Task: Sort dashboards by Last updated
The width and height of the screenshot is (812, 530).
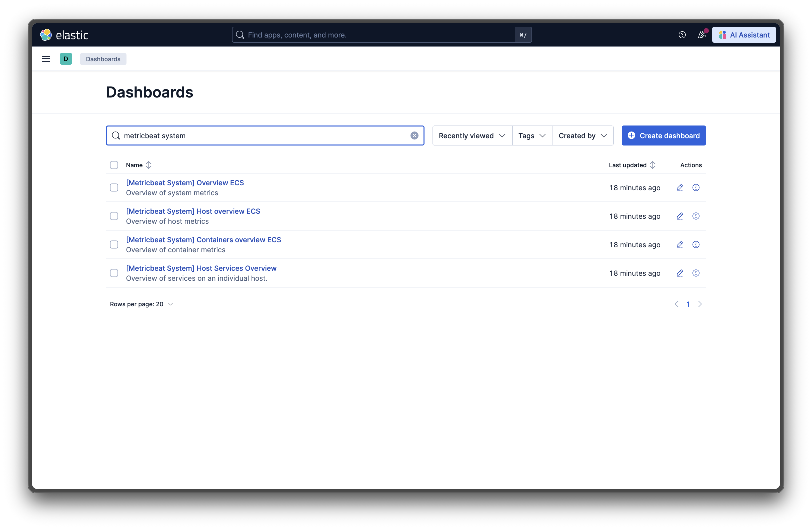Action: 631,165
